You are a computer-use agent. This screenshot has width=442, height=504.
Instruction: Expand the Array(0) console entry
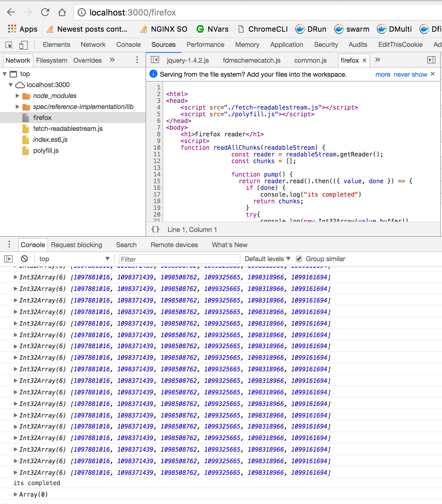(x=16, y=495)
